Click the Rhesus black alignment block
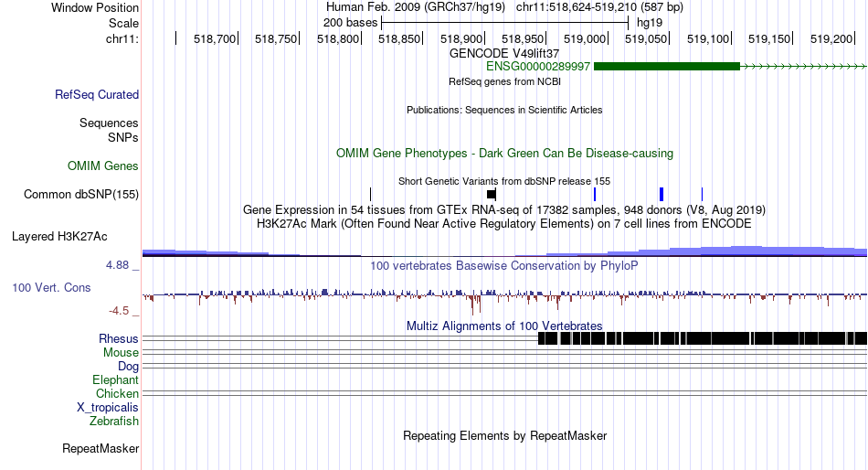Image resolution: width=868 pixels, height=470 pixels. click(x=703, y=338)
